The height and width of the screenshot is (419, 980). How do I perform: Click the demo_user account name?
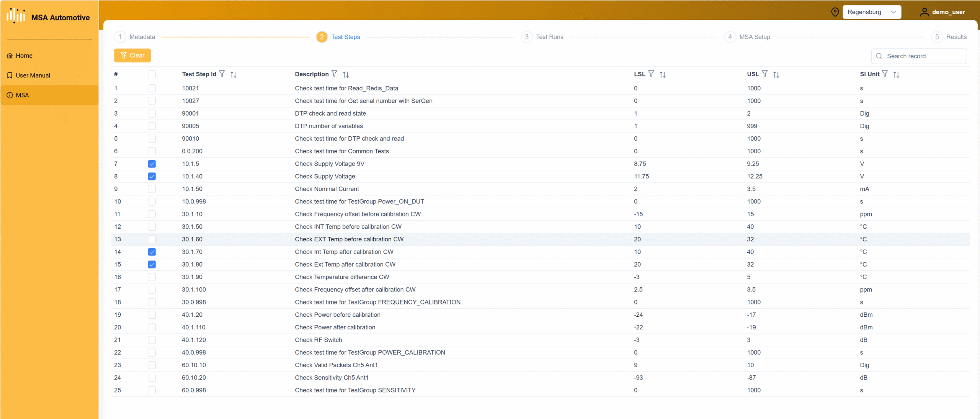click(949, 12)
